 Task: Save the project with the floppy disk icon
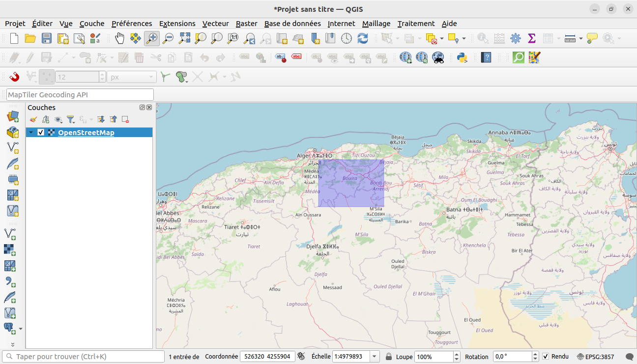(47, 38)
